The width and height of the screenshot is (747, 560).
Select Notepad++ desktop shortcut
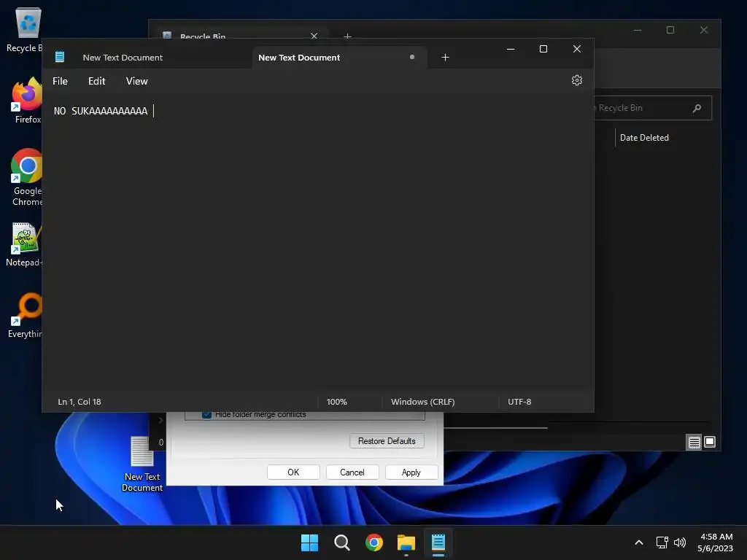(24, 245)
